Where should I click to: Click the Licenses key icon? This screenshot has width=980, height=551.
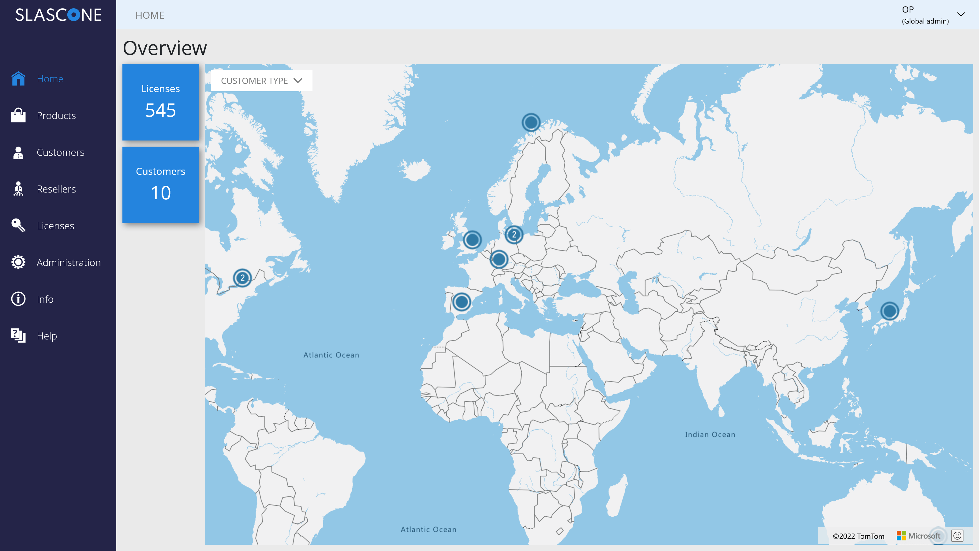tap(18, 226)
